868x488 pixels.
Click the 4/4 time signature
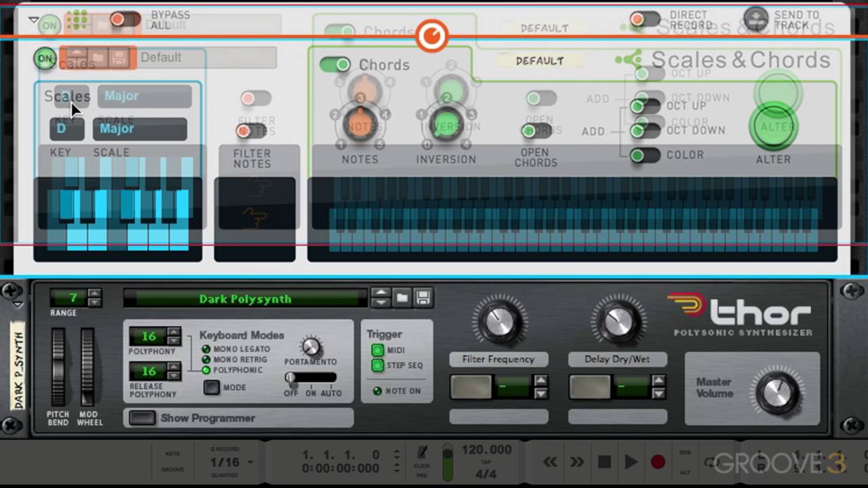(x=486, y=474)
